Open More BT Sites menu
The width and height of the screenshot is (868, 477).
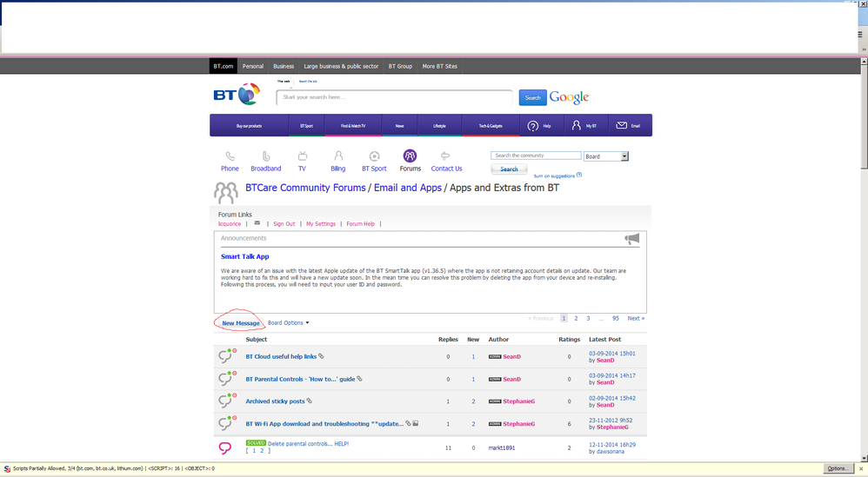click(x=439, y=66)
